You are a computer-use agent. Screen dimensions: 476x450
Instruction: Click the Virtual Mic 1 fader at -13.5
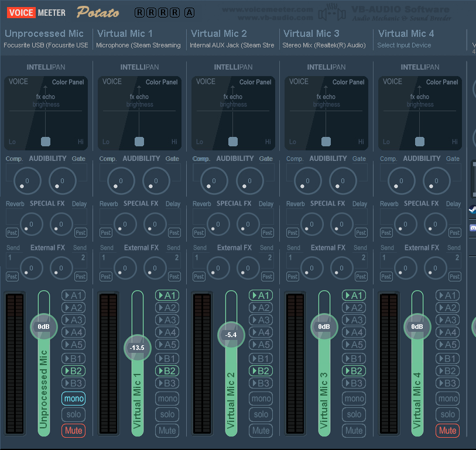[137, 348]
